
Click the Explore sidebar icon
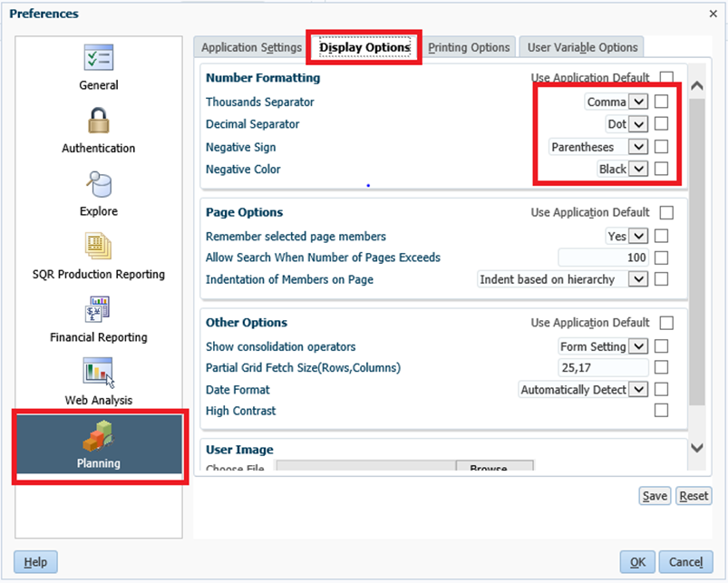click(98, 184)
